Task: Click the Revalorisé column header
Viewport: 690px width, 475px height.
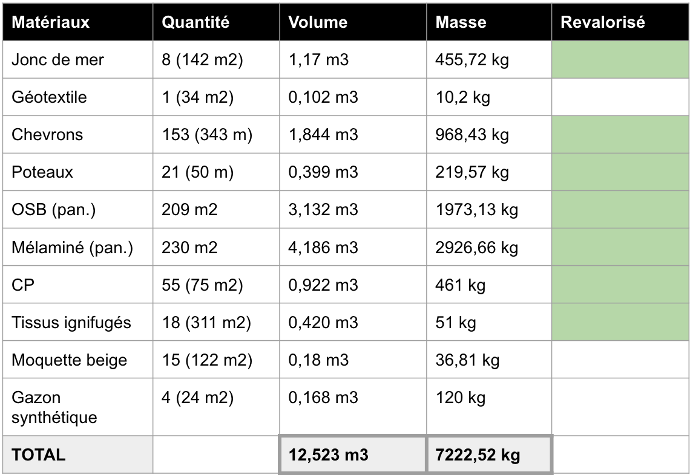Action: point(602,22)
